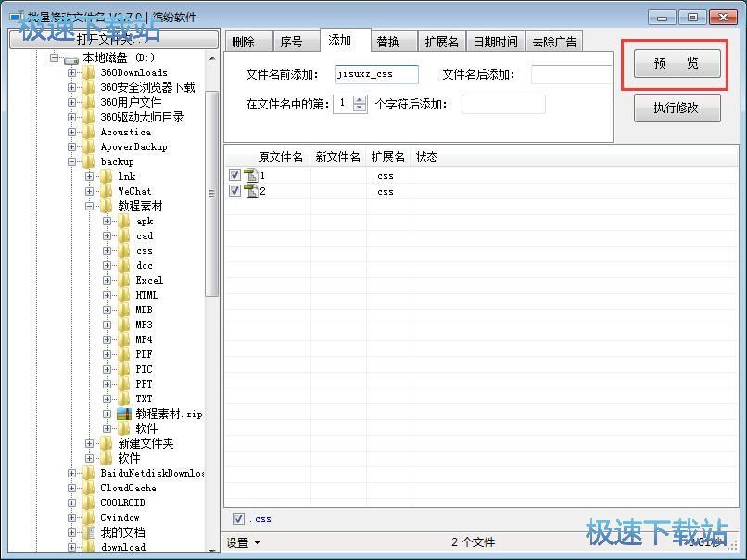Collapse the 教程素材 folder node
747x560 pixels.
(x=89, y=206)
